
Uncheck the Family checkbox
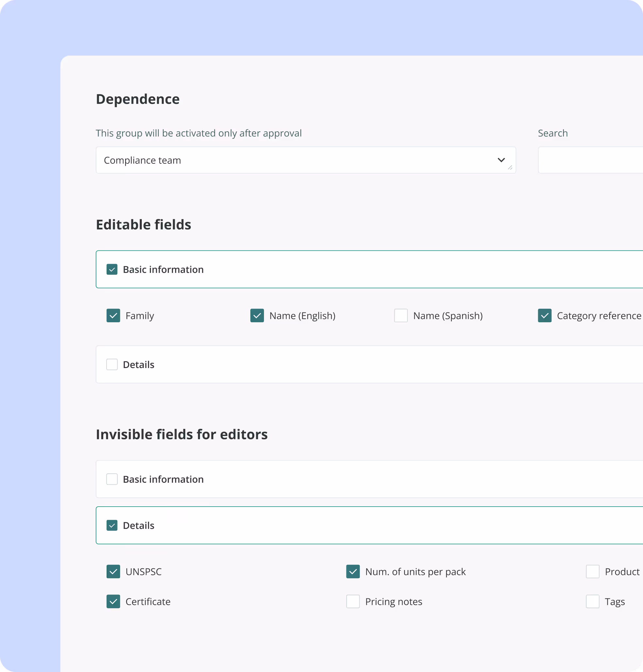tap(113, 315)
